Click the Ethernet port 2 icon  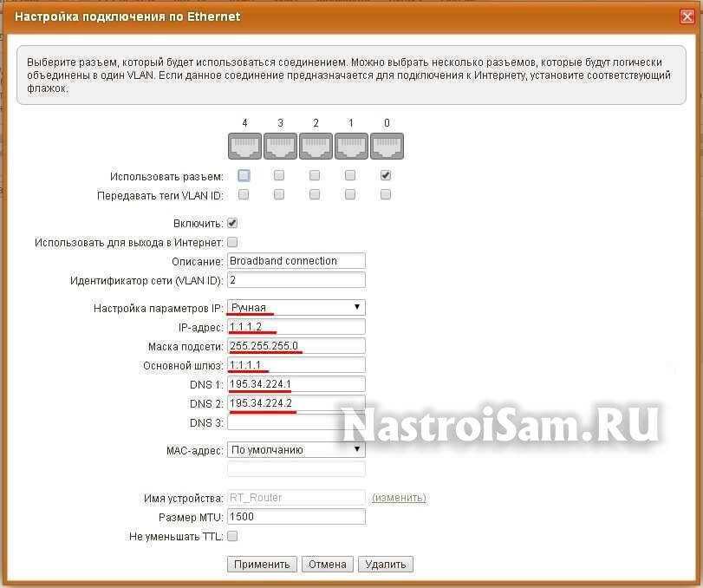pos(316,146)
